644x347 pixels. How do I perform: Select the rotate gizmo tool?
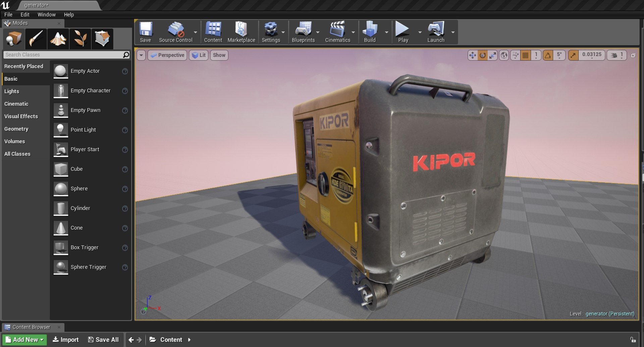click(x=482, y=55)
